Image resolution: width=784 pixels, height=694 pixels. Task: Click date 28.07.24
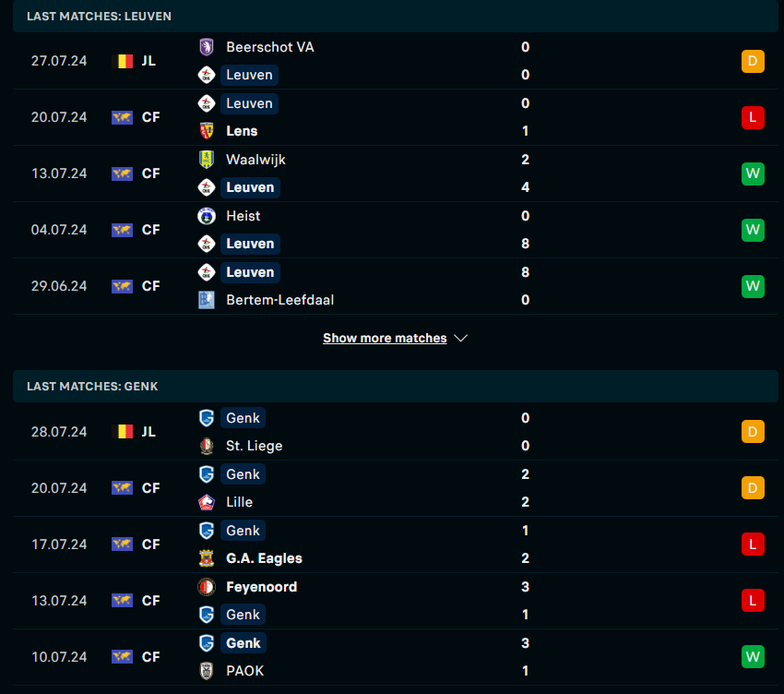[x=59, y=432]
